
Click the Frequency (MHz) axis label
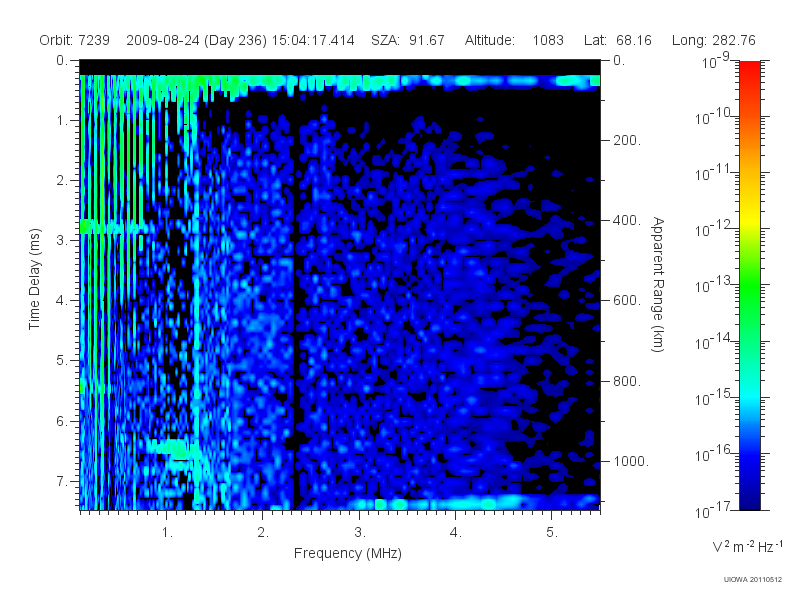(348, 554)
